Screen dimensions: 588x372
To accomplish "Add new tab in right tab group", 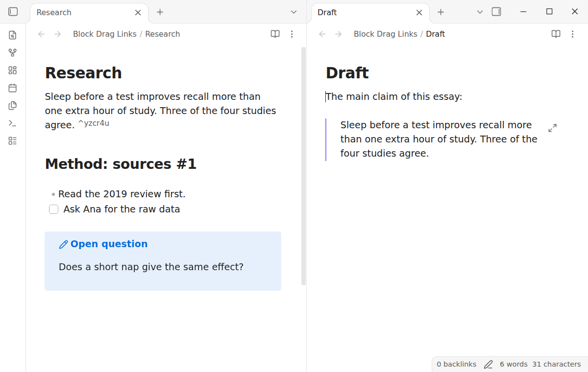I will pyautogui.click(x=441, y=12).
